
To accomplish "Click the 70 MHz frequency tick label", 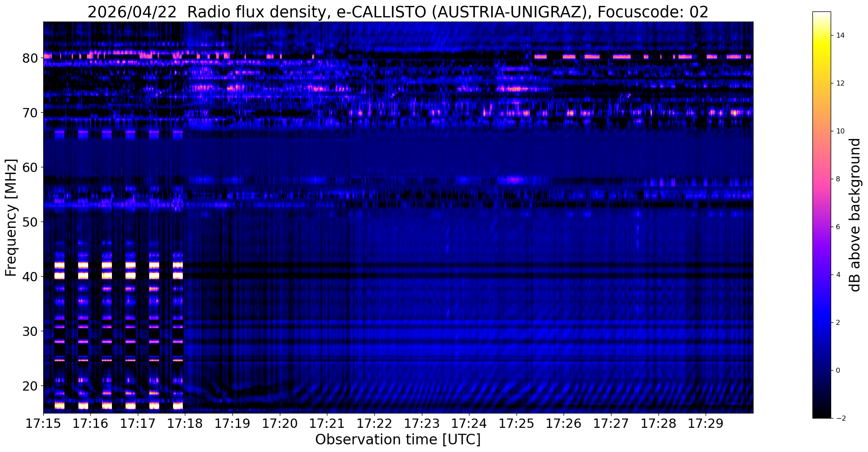I will click(x=30, y=113).
